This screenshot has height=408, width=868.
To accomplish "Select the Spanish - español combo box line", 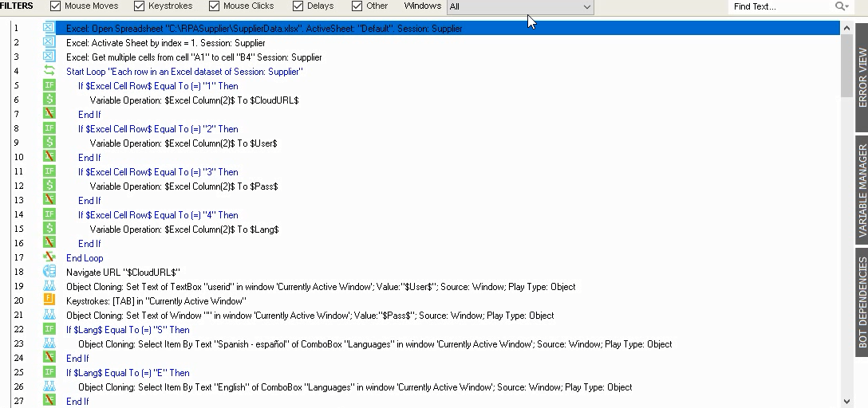I will tap(375, 344).
